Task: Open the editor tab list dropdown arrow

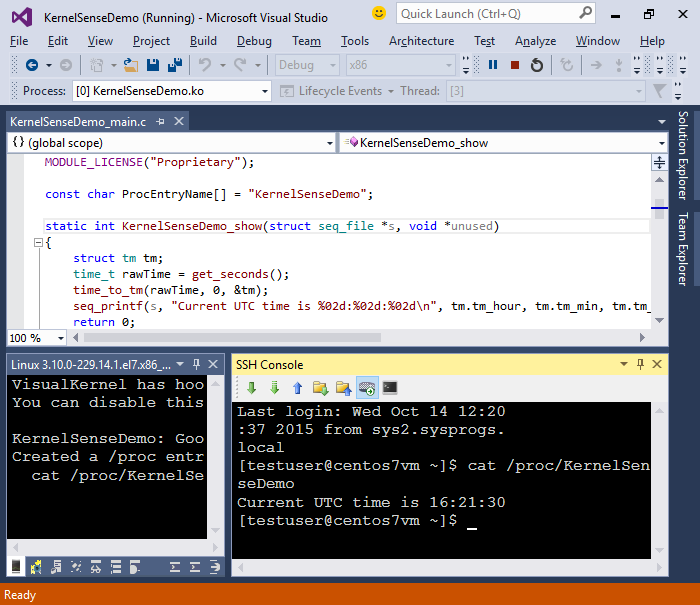Action: coord(662,122)
